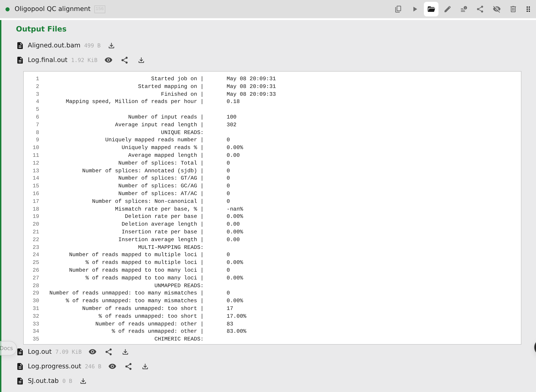Click the 'Mismatch rate per base' -nan% value
Viewport: 536px width, 392px height.
(235, 209)
